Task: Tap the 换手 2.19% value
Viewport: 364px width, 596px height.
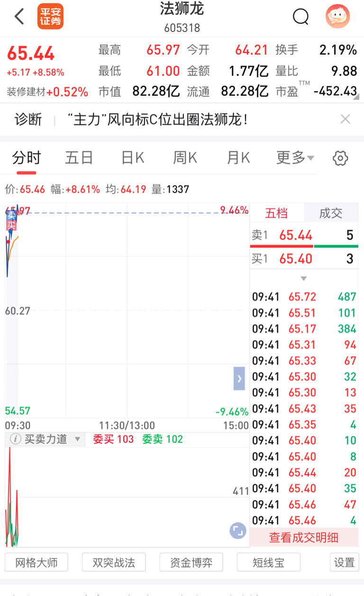Action: (x=338, y=49)
